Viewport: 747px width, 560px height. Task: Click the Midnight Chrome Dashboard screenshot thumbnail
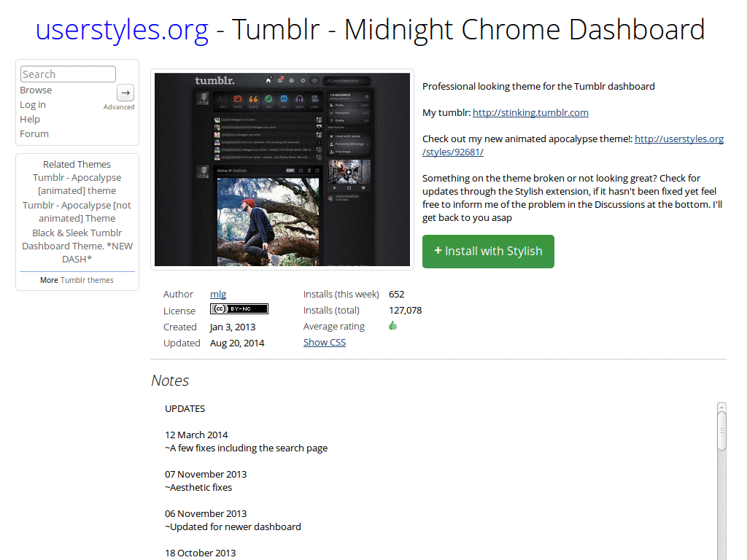coord(282,169)
